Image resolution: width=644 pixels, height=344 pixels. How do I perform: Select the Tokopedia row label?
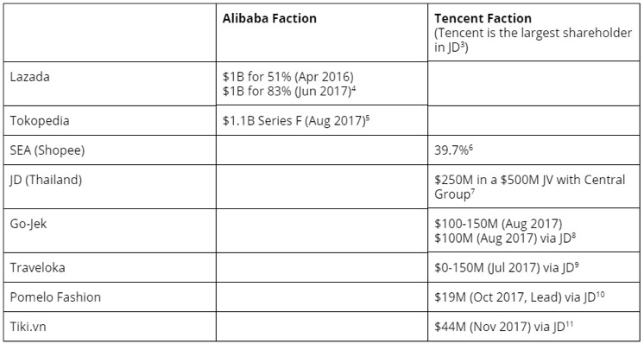coord(40,121)
